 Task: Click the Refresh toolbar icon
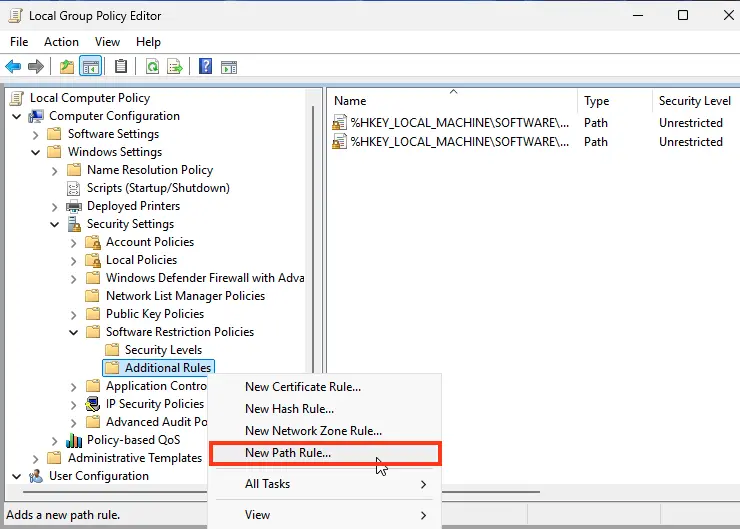[x=152, y=67]
